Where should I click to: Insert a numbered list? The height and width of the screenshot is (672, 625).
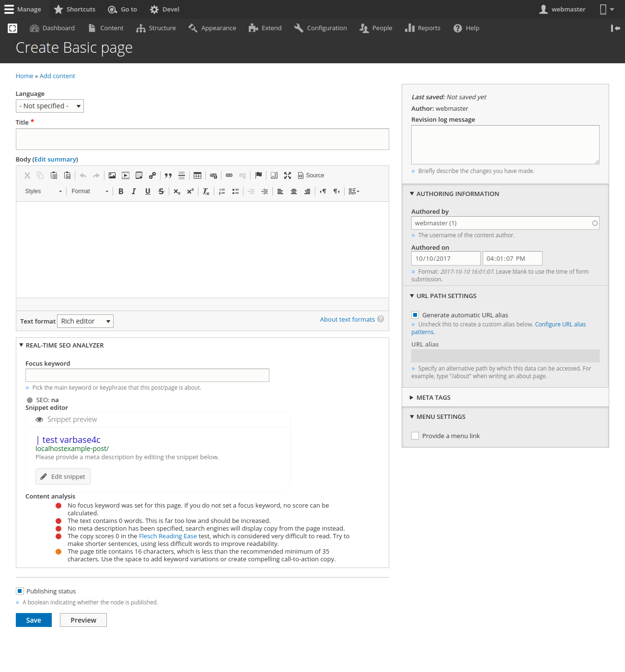click(x=222, y=191)
